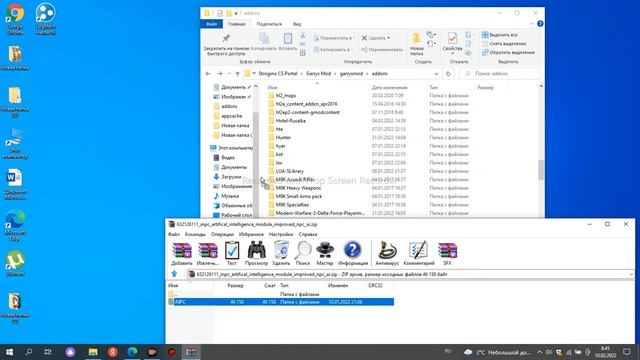Click Копировать icon in Explorer ribbon

(264, 42)
